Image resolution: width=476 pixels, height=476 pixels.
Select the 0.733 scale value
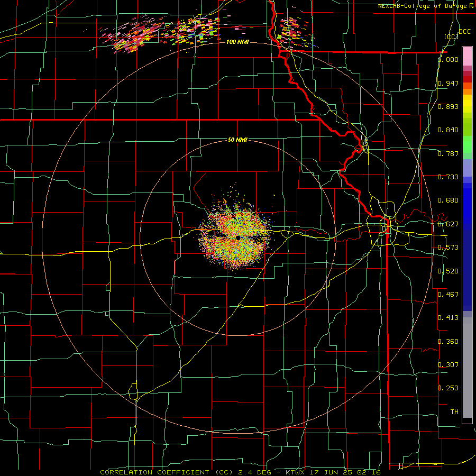tap(448, 177)
